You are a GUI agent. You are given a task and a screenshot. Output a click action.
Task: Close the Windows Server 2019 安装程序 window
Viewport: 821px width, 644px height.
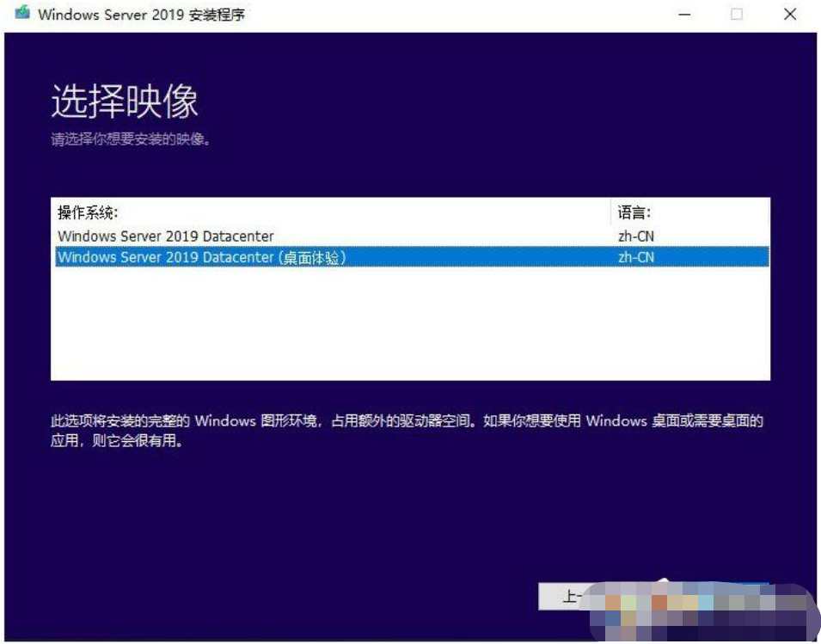[x=789, y=15]
